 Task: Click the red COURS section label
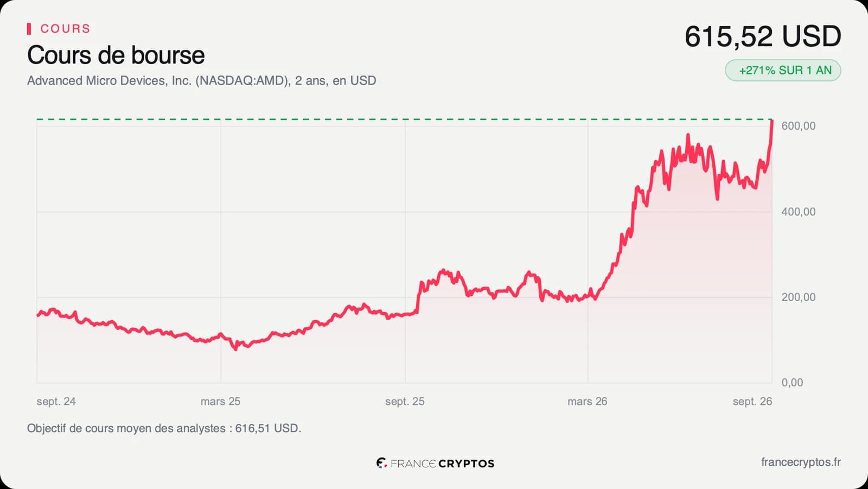(x=65, y=29)
